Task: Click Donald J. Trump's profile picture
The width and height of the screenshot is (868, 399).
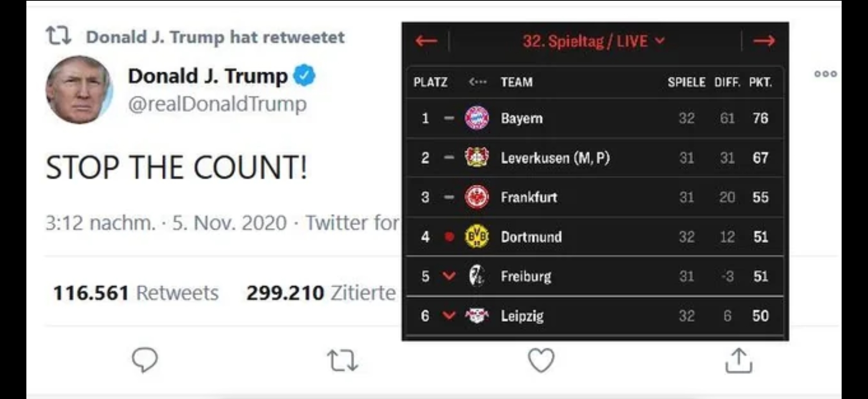Action: [79, 90]
